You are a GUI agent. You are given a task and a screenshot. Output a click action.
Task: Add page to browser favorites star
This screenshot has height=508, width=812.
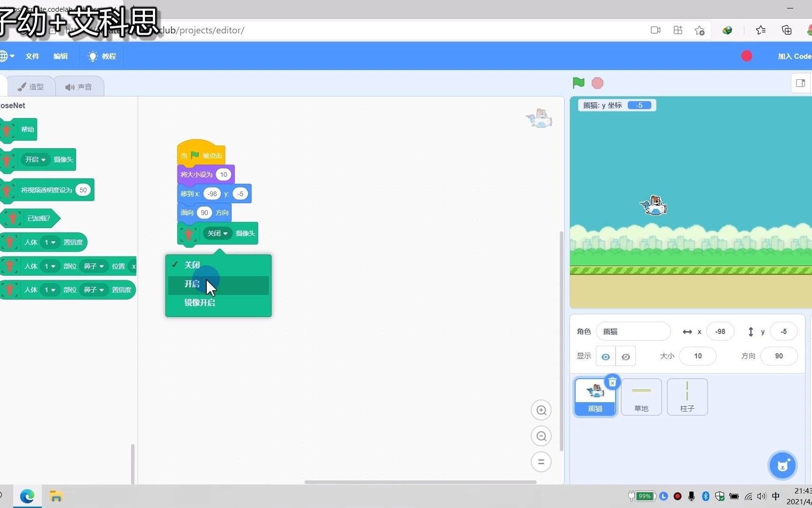click(x=700, y=30)
